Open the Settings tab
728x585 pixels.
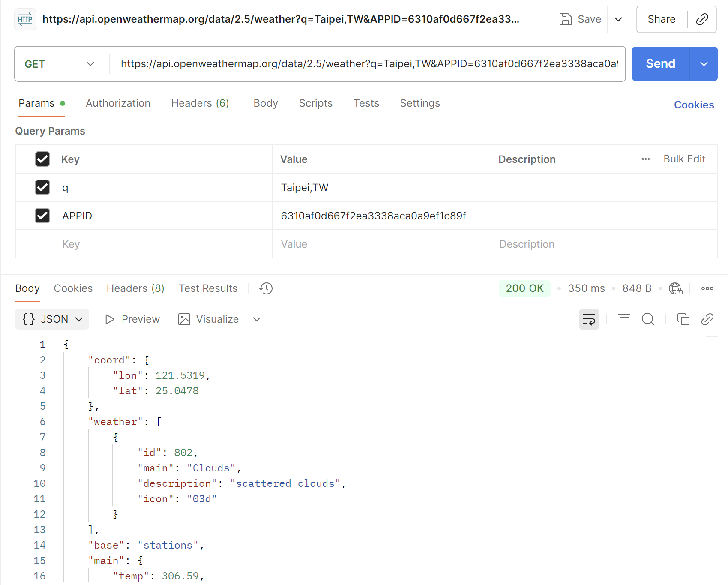[x=420, y=103]
